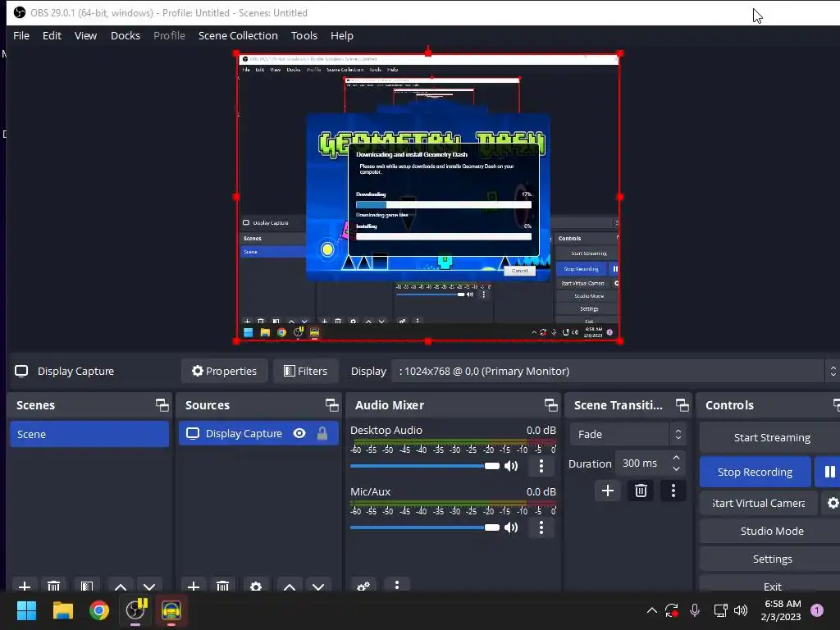Open the File menu

(21, 35)
